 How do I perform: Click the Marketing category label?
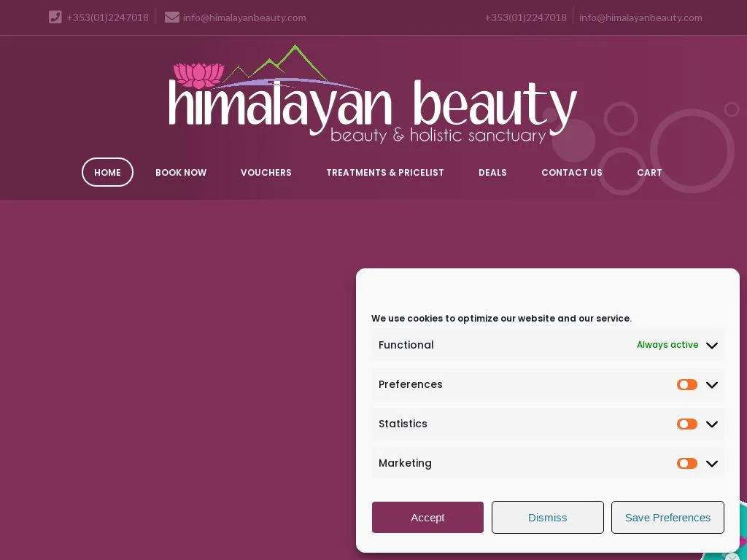tap(405, 464)
